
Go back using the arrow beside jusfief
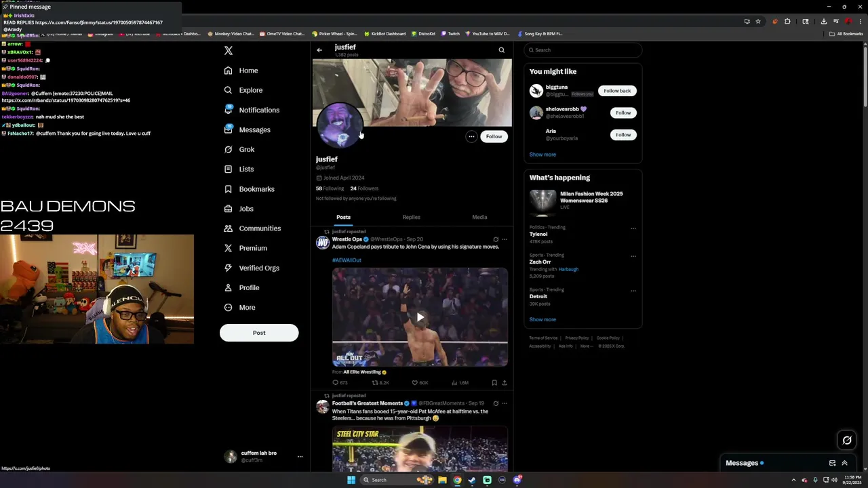[x=319, y=50]
